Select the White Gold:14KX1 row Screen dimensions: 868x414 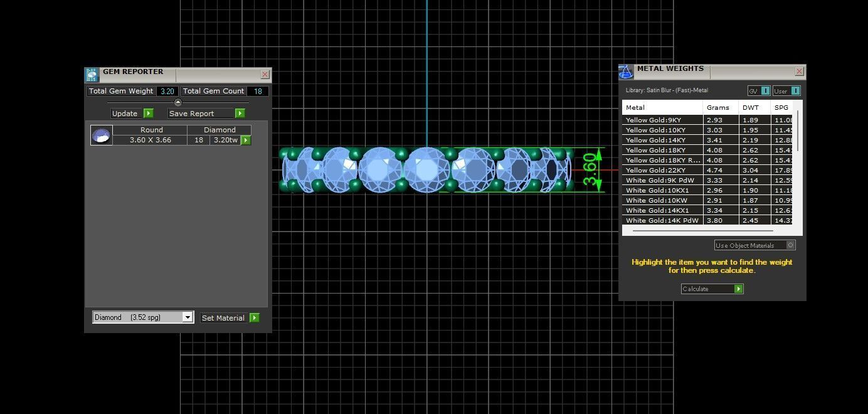point(709,210)
